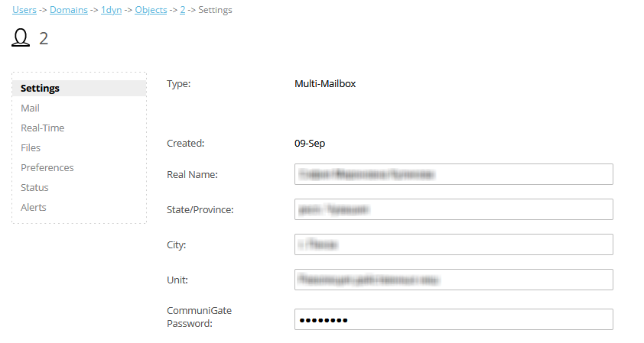Open the Mail section
The width and height of the screenshot is (644, 343).
tap(31, 108)
